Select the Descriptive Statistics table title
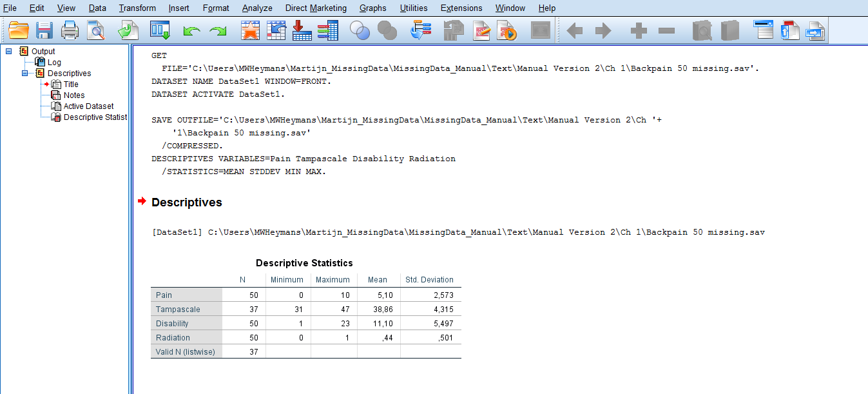Screen dimensions: 868x394 pyautogui.click(x=304, y=263)
